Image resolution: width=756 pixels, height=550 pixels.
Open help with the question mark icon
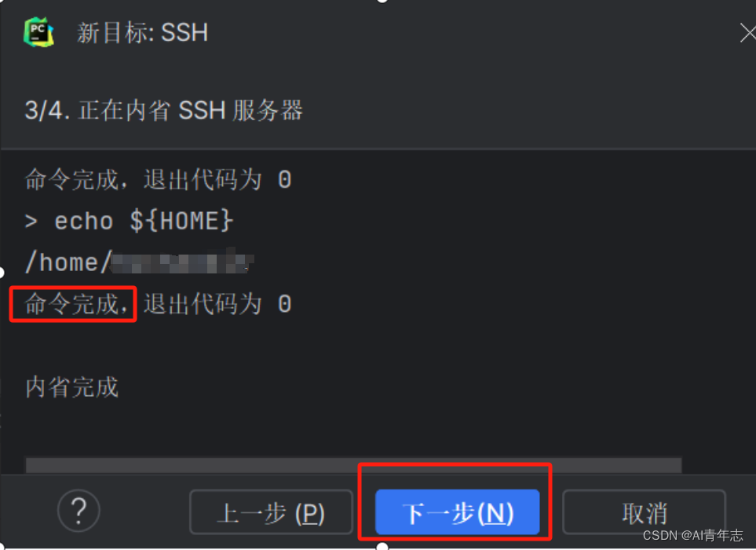[x=79, y=511]
